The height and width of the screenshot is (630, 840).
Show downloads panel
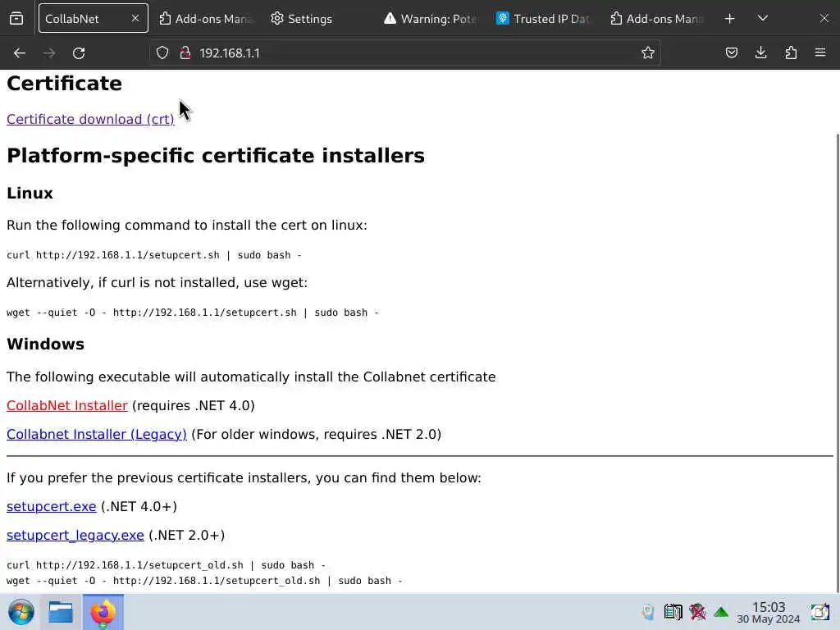click(760, 52)
